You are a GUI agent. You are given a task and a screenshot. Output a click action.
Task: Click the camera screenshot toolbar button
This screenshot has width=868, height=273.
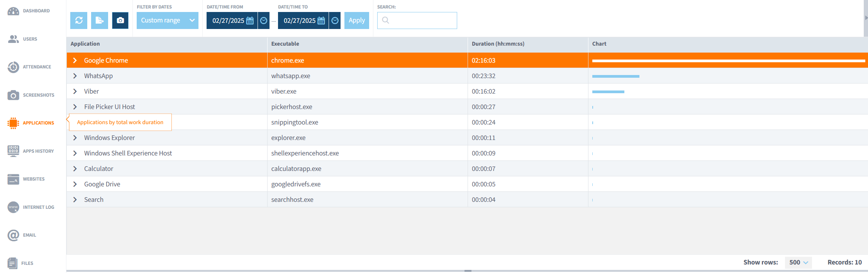coord(120,20)
